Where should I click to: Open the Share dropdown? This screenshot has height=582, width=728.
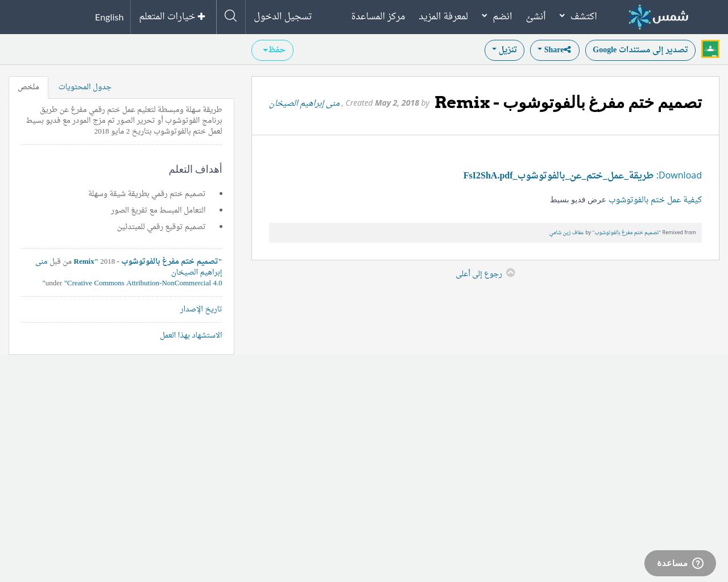coord(554,50)
